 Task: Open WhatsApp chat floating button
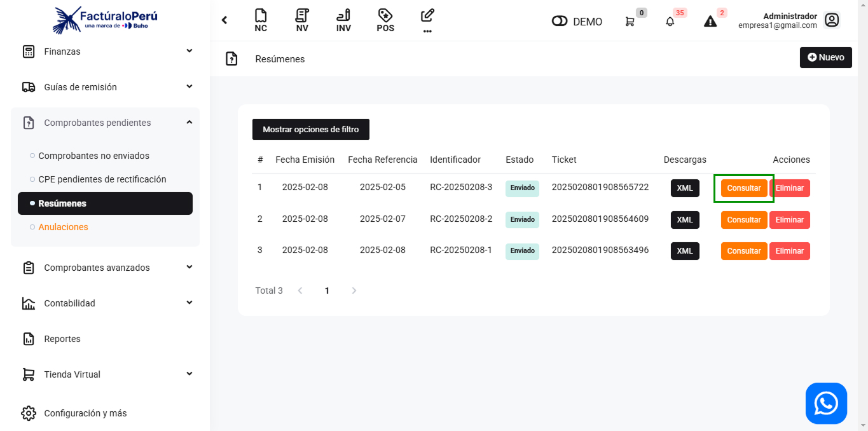click(826, 403)
